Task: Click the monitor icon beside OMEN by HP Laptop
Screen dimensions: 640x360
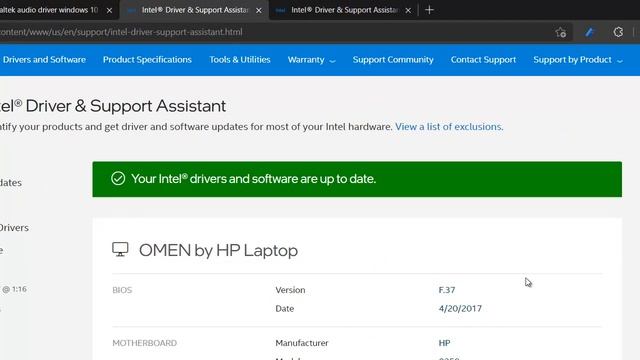Action: 120,249
